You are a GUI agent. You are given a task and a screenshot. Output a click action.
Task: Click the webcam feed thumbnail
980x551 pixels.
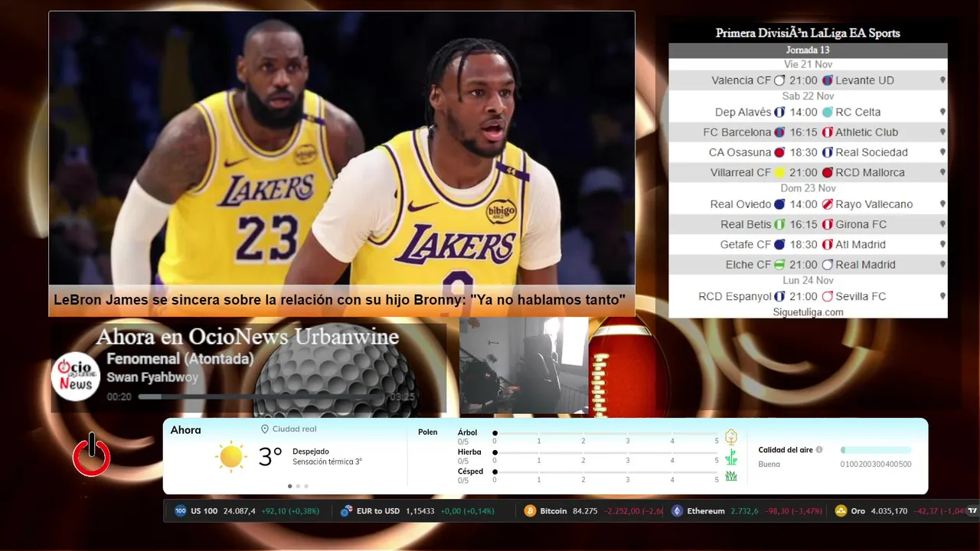coord(524,366)
